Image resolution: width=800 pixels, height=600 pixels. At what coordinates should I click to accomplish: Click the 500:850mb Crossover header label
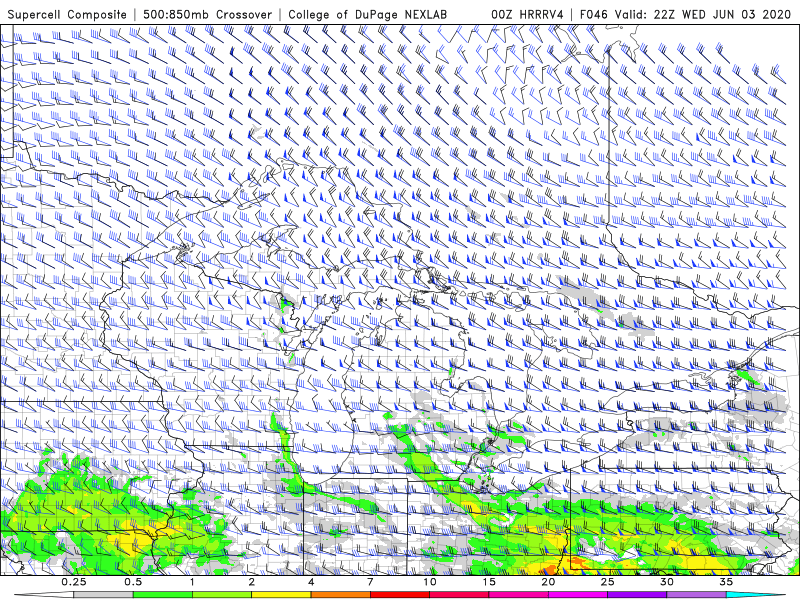click(207, 14)
